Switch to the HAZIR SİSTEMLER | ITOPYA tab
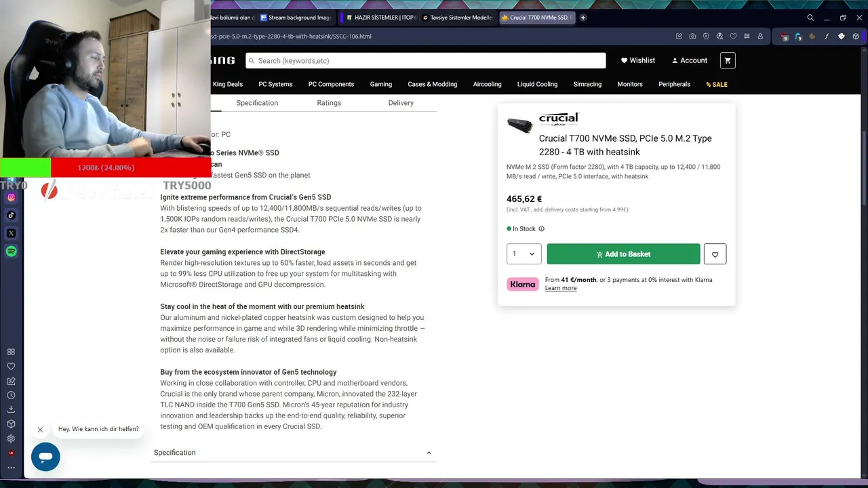 (380, 18)
